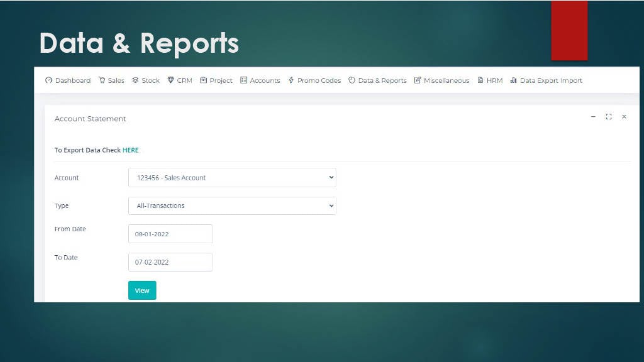Click the From Date field showing 08-01-2022

170,233
